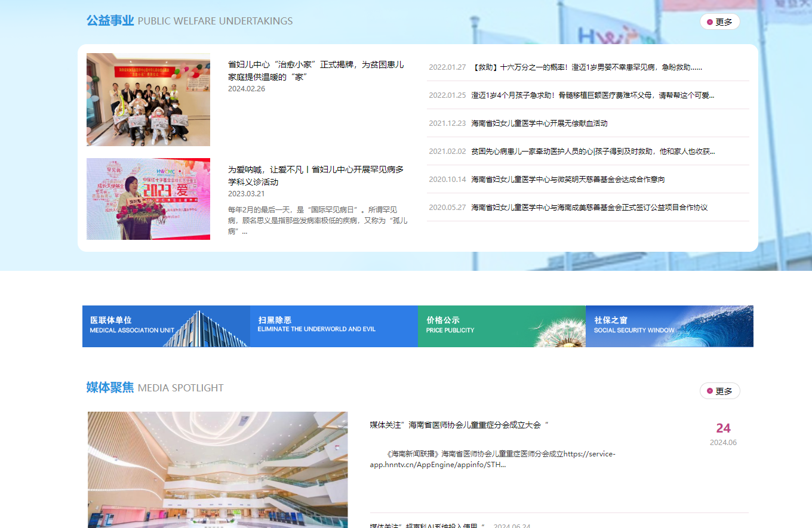812x528 pixels.
Task: Go to the 扫黑除恶 banner
Action: click(334, 326)
